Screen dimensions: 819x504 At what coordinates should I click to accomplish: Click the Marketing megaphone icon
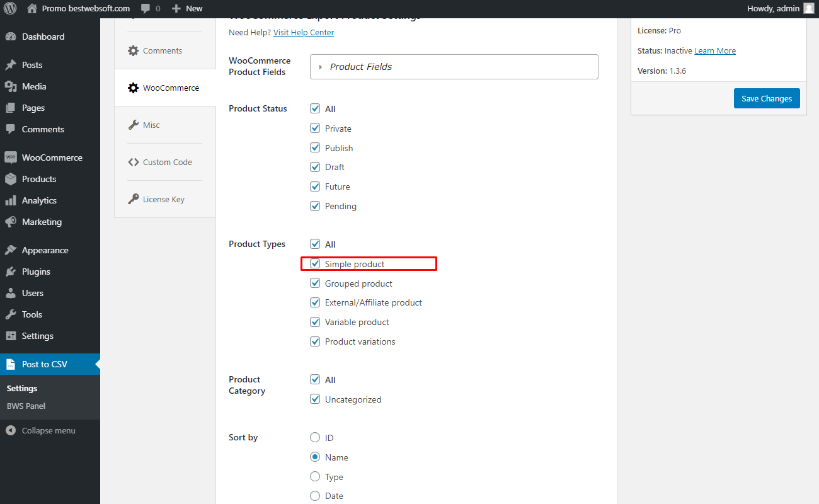[11, 222]
